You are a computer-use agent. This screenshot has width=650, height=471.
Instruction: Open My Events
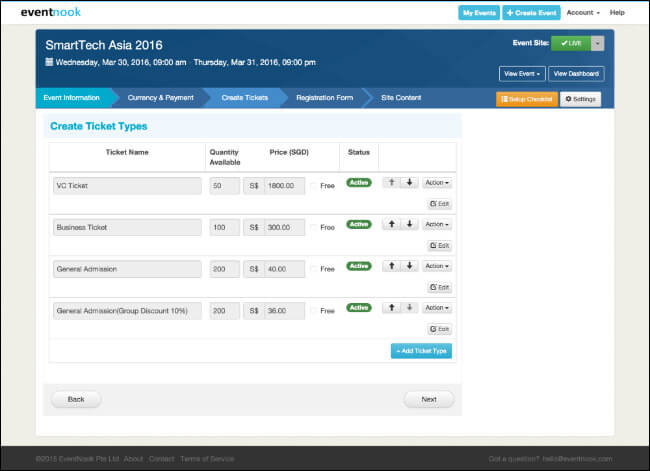click(479, 13)
